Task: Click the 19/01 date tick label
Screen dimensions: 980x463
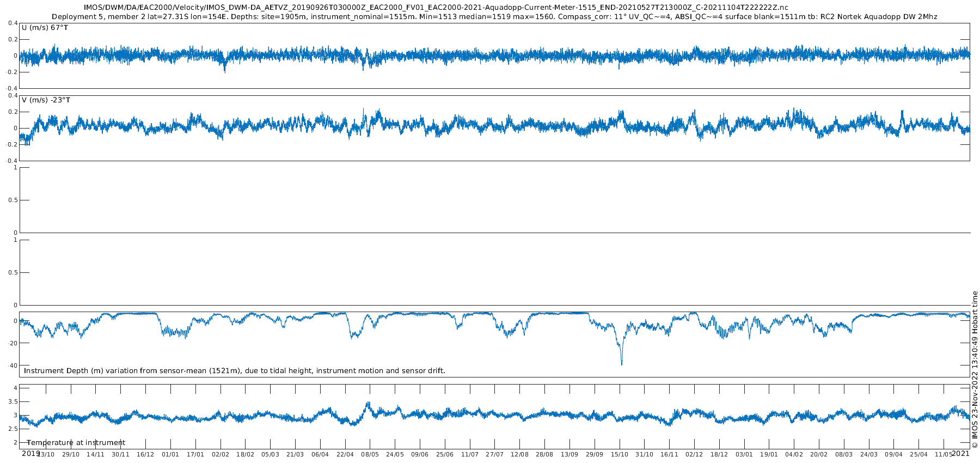Action: coord(769,454)
